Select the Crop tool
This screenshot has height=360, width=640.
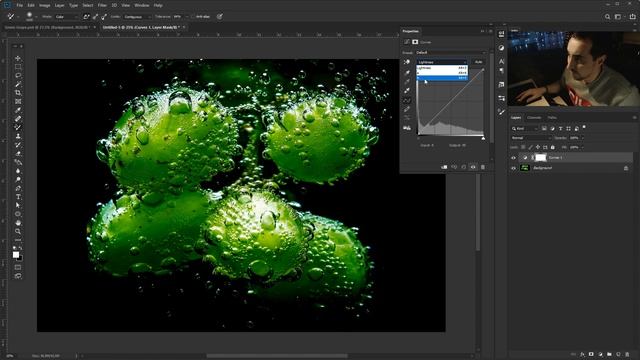(x=18, y=93)
